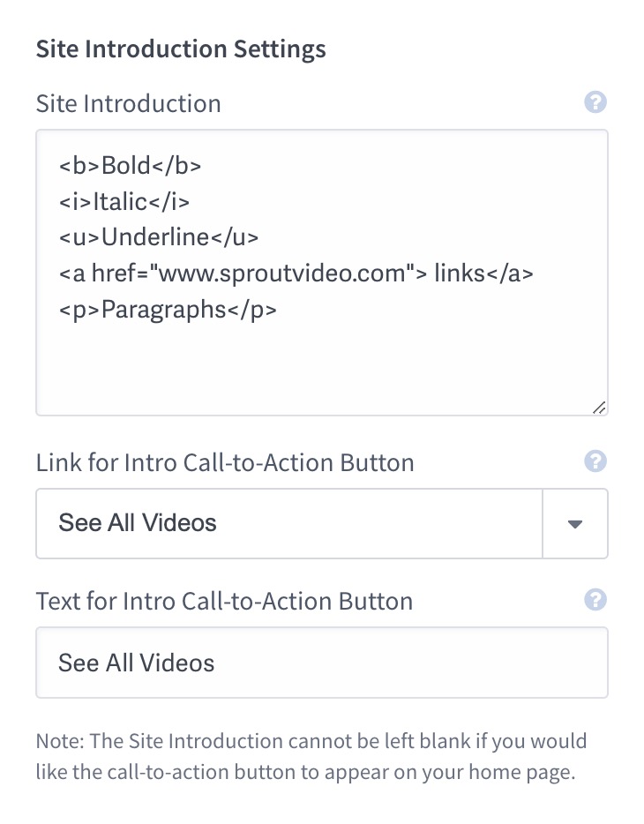Click the resize handle of the Site Introduction box
Viewport: 644px width, 824px height.
[601, 407]
